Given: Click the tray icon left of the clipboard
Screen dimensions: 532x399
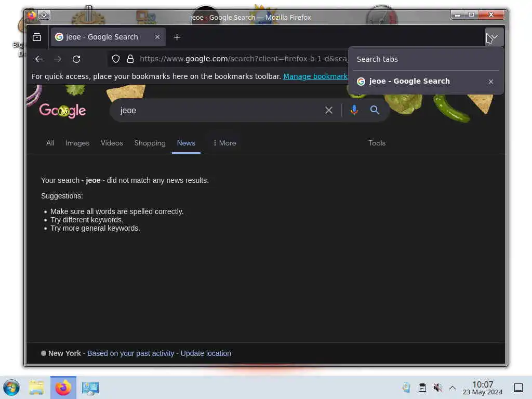Looking at the screenshot, I should coord(406,388).
